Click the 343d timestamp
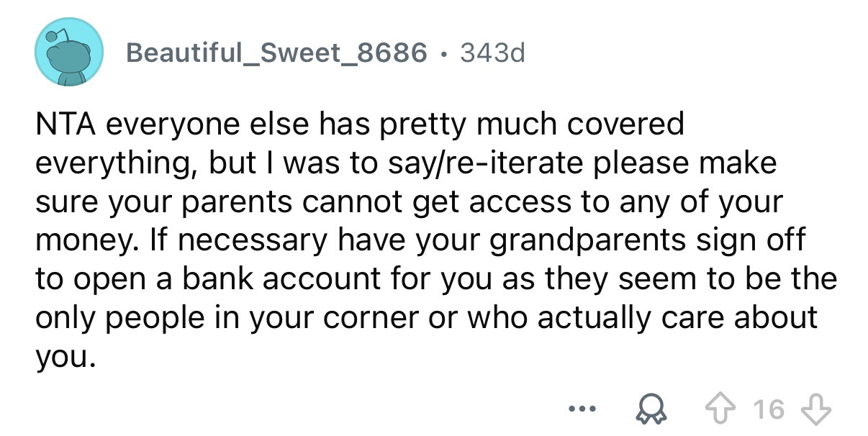The image size is (868, 436). coord(495,52)
